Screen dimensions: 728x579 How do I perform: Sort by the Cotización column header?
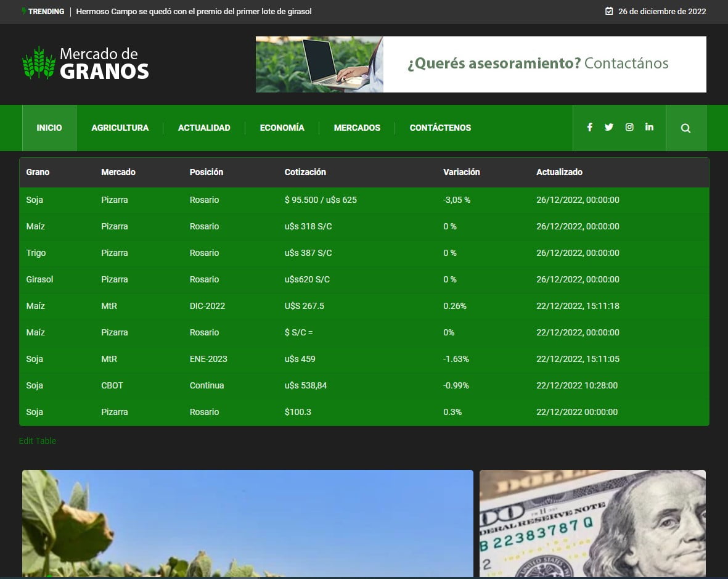(305, 172)
